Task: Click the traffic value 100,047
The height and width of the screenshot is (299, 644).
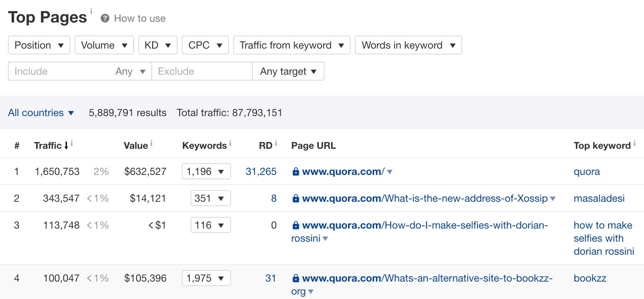Action: tap(61, 278)
